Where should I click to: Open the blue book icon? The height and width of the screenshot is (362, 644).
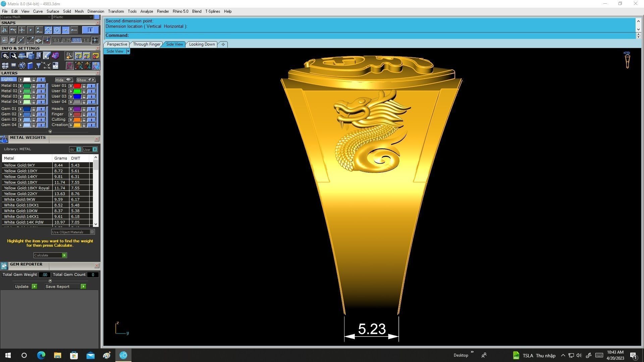[30, 66]
